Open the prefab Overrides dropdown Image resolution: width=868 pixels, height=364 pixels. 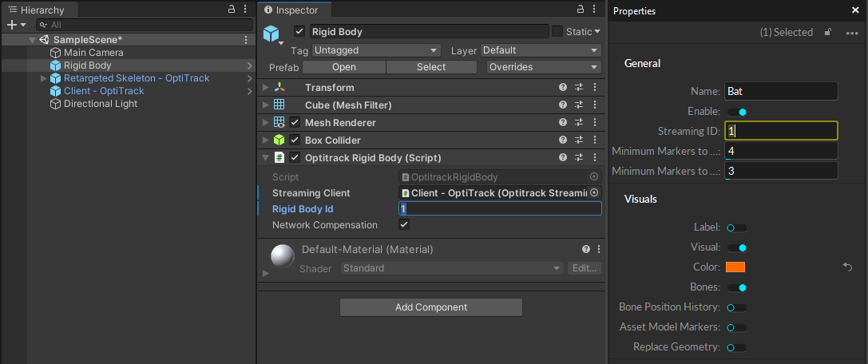pyautogui.click(x=543, y=68)
